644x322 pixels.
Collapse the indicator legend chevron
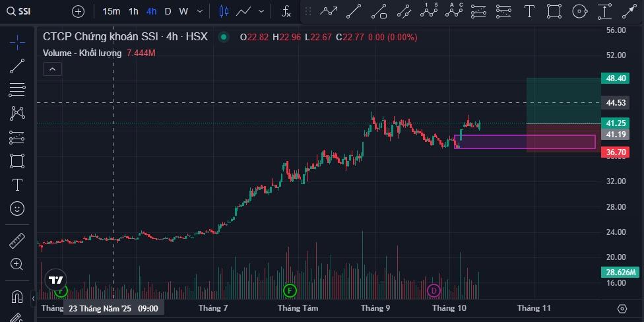pyautogui.click(x=52, y=69)
